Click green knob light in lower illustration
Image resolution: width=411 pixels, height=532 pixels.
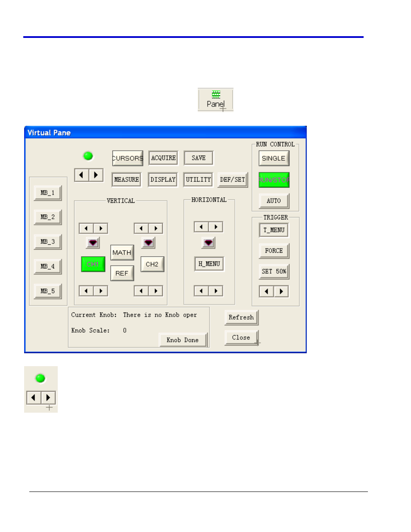click(x=40, y=378)
